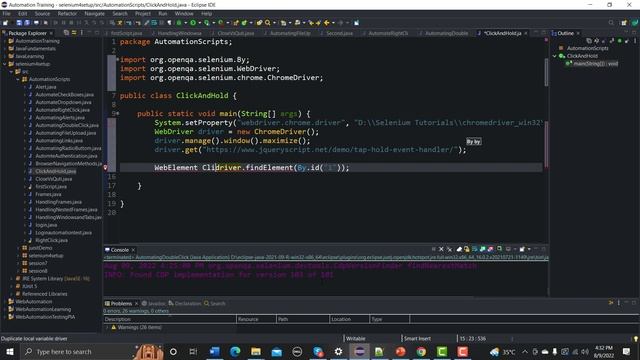Image resolution: width=640 pixels, height=360 pixels.
Task: Collapse the AutomationScripts package in Package Explorer
Action: pyautogui.click(x=18, y=79)
